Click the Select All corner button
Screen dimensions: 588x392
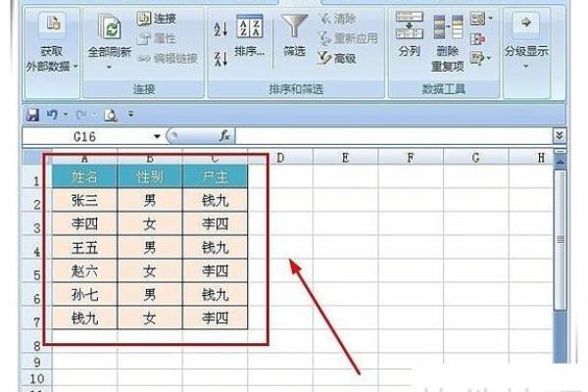pyautogui.click(x=37, y=158)
